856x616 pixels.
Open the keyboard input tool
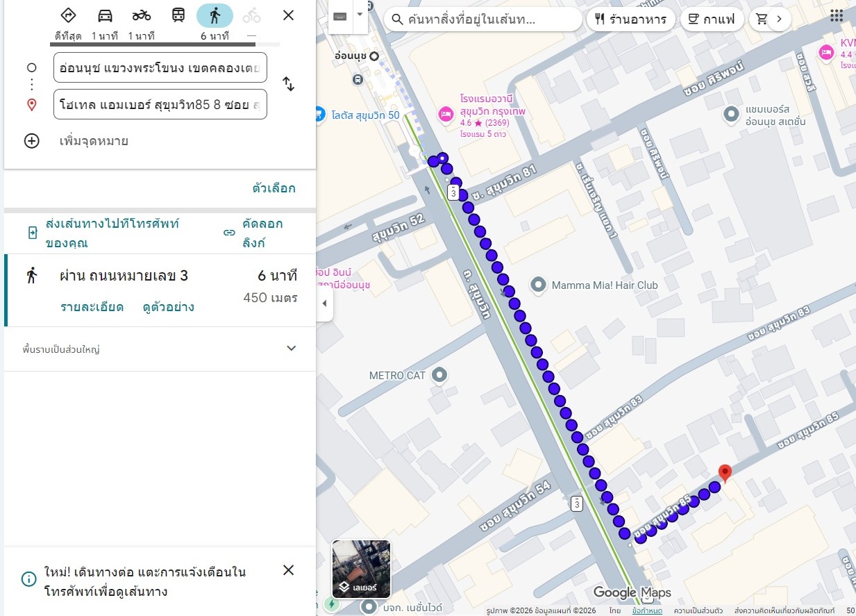339,16
